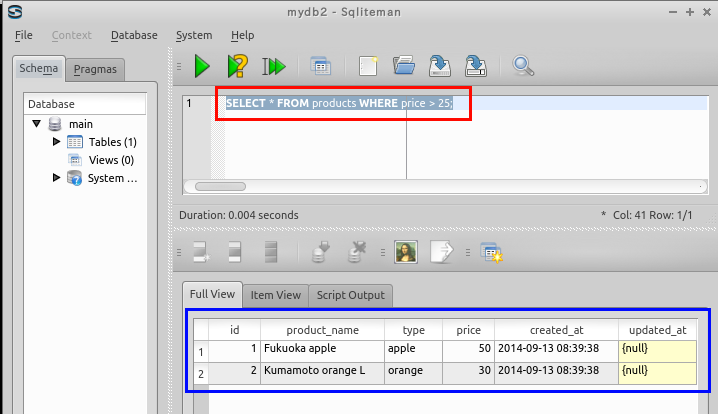Open the Mona Lisa BLOB preview icon
The width and height of the screenshot is (718, 414).
(x=405, y=253)
